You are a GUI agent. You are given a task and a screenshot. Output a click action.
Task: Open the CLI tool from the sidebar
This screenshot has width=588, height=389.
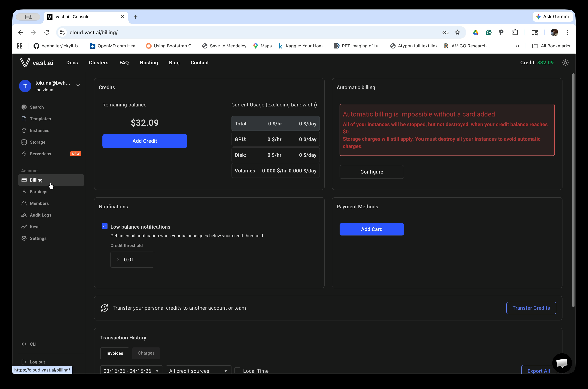pos(33,344)
